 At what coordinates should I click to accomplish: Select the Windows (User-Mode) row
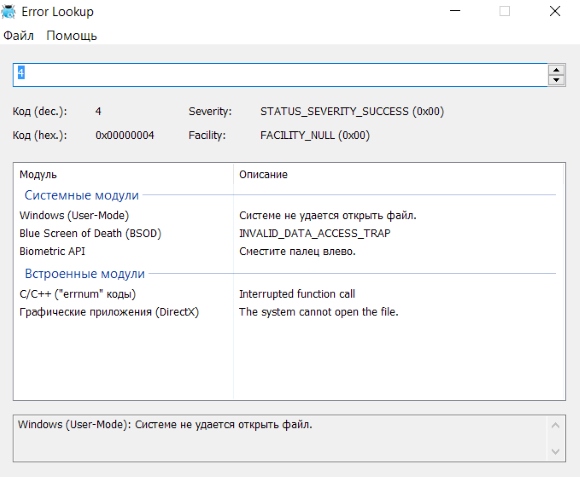click(289, 215)
